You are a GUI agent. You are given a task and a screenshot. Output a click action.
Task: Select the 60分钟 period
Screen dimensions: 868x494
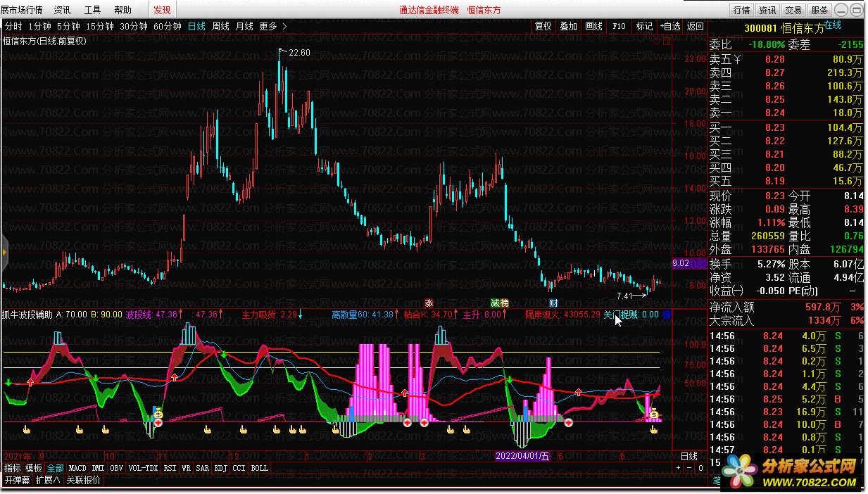(167, 26)
